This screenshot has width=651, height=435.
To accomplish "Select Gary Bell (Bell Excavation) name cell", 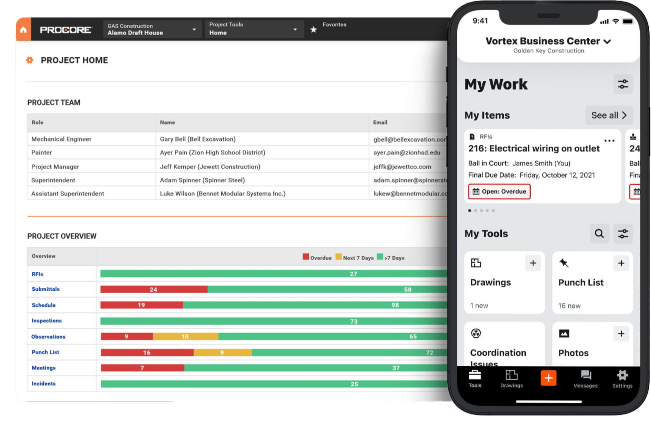I will [x=262, y=139].
